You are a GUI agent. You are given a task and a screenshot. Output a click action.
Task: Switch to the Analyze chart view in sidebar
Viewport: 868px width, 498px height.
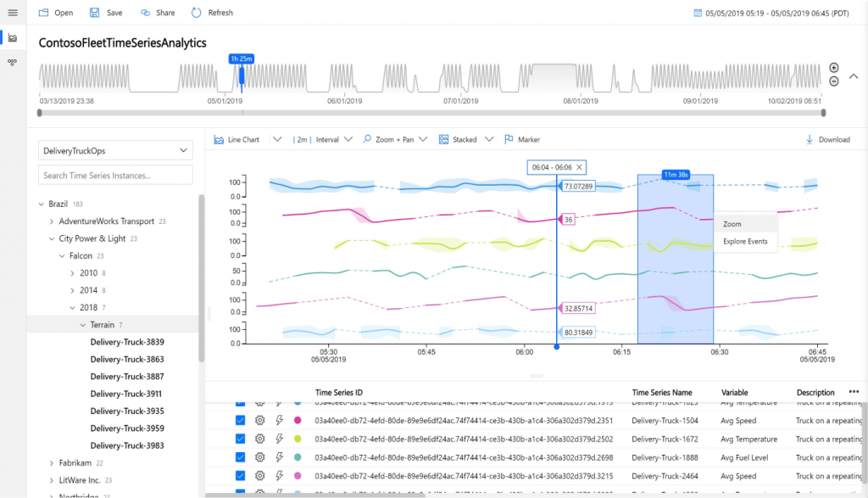12,37
